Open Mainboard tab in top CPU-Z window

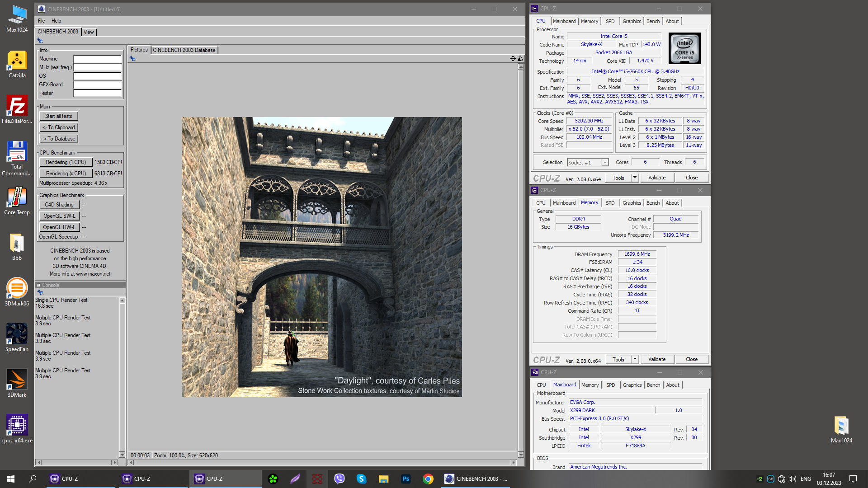click(564, 21)
